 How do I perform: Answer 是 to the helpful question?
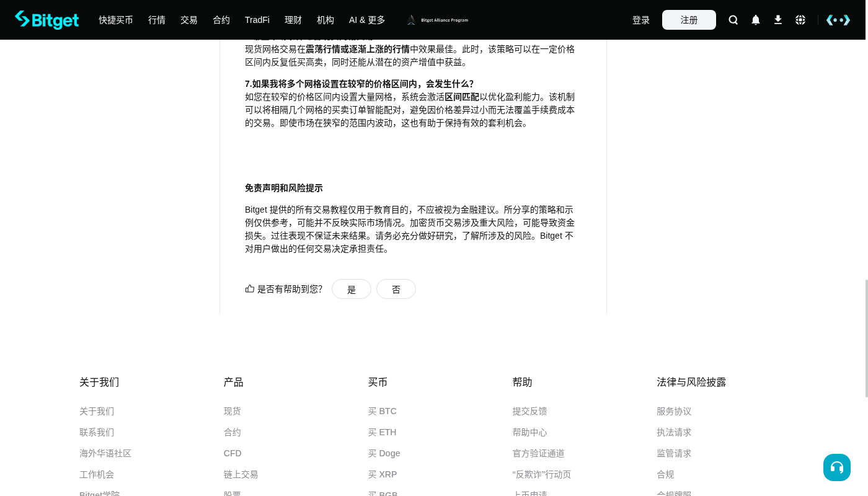(352, 289)
